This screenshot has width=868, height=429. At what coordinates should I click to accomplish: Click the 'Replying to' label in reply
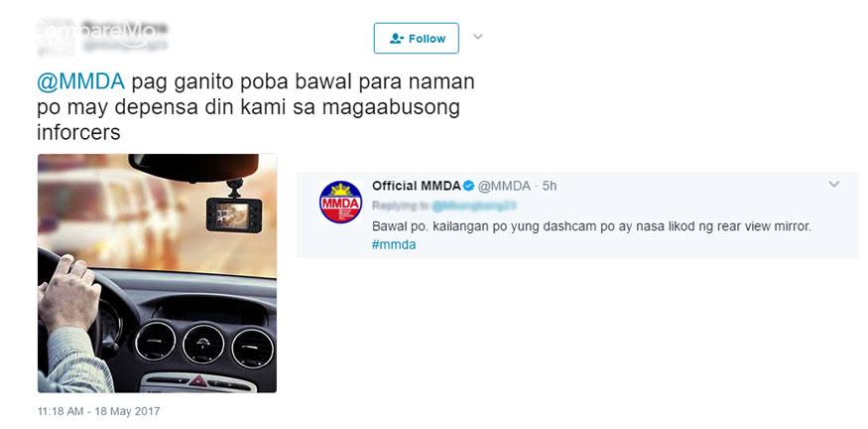click(400, 207)
